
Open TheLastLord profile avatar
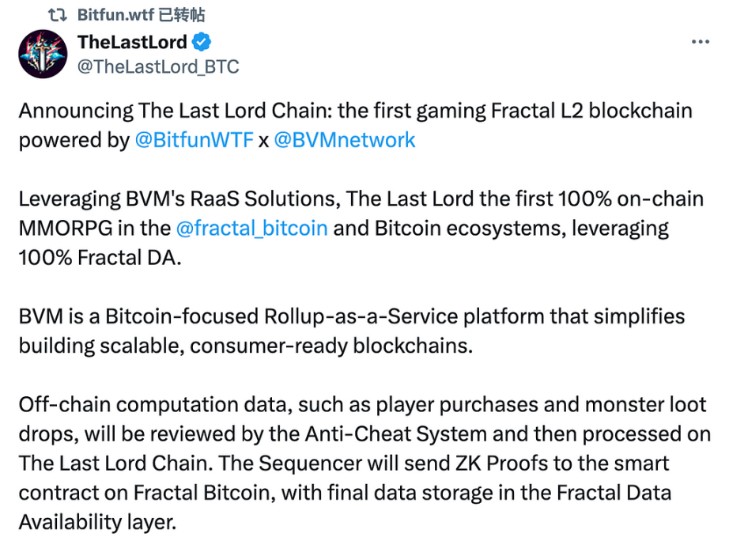(x=43, y=54)
